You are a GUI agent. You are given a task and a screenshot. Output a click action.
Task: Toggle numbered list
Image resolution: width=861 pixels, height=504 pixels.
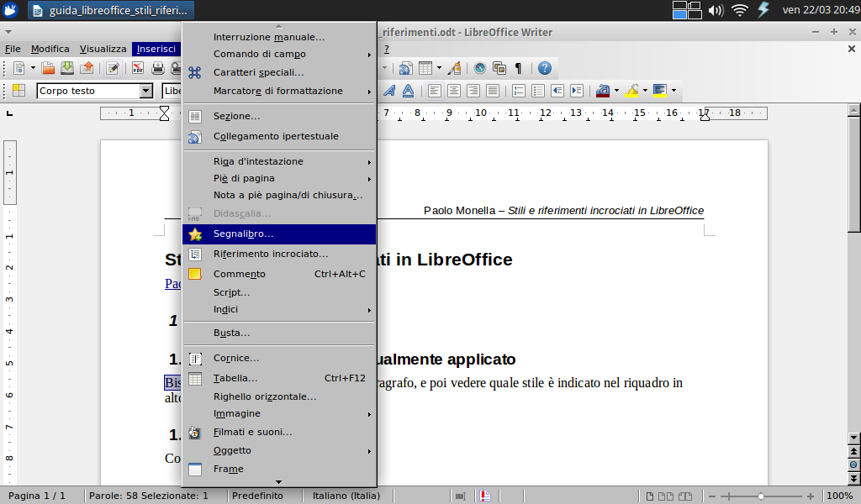pos(518,91)
